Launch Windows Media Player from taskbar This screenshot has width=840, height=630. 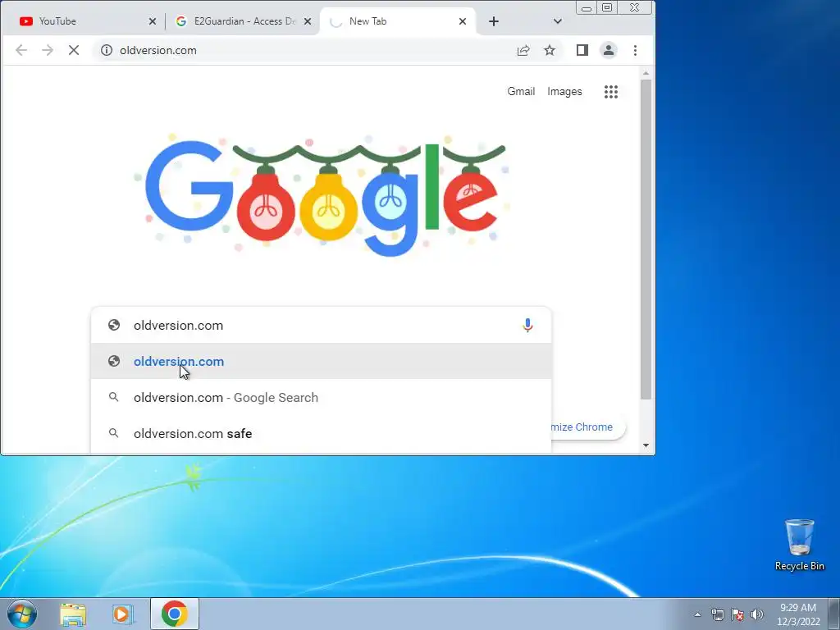[x=123, y=614]
